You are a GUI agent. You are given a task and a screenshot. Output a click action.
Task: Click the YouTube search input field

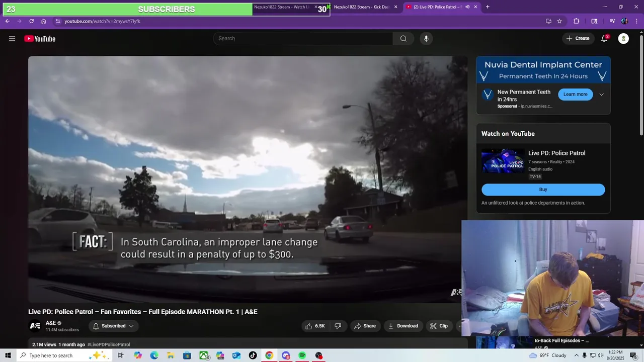pyautogui.click(x=303, y=39)
